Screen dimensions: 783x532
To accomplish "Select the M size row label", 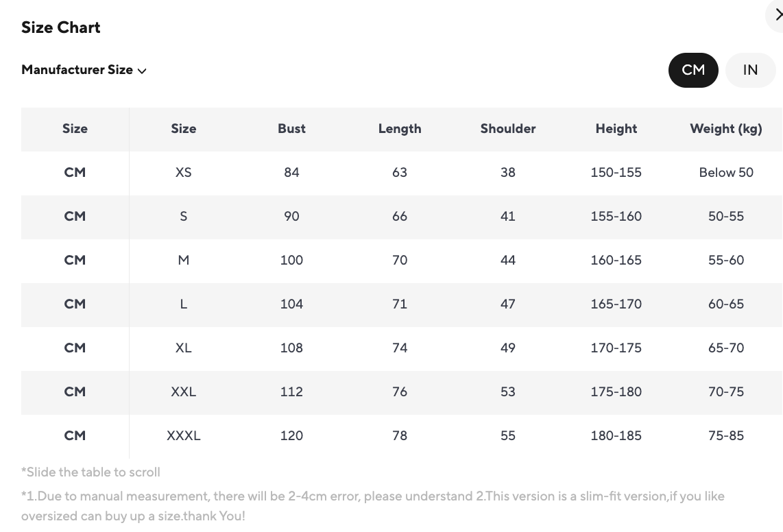I will [183, 261].
